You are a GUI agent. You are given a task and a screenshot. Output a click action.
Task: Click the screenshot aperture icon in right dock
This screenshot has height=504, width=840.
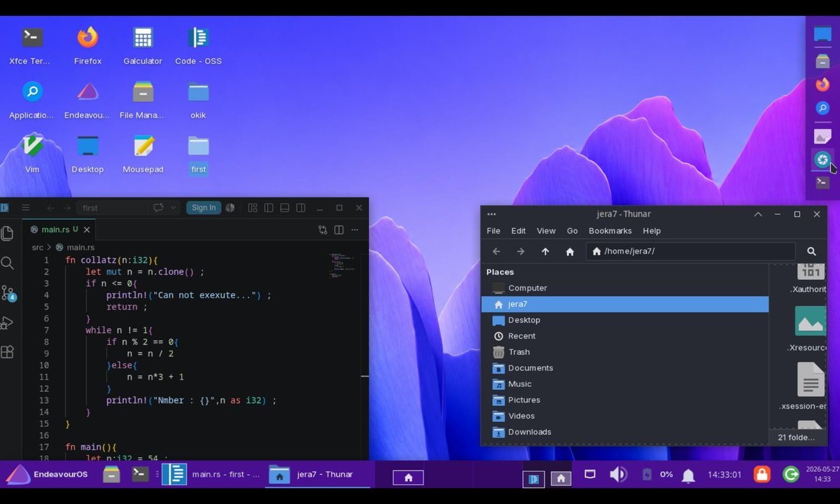point(822,160)
